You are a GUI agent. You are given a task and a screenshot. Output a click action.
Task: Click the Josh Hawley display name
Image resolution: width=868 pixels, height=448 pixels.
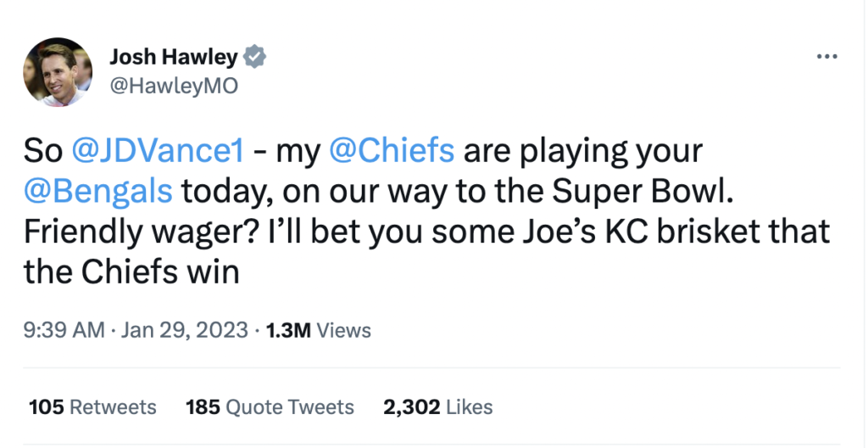pyautogui.click(x=172, y=57)
